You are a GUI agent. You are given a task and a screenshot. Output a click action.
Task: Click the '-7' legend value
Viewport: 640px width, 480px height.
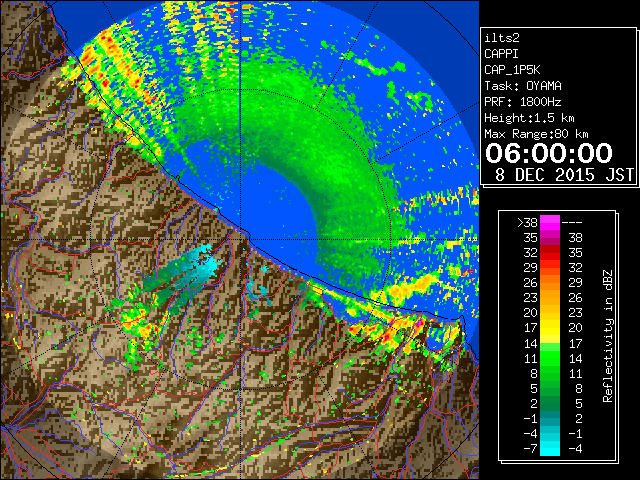pos(530,449)
